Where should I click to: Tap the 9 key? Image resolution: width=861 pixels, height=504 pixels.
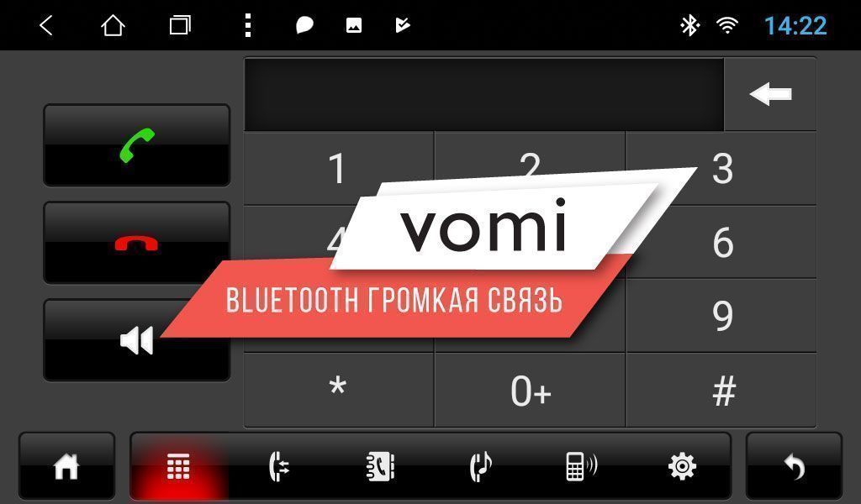[721, 315]
